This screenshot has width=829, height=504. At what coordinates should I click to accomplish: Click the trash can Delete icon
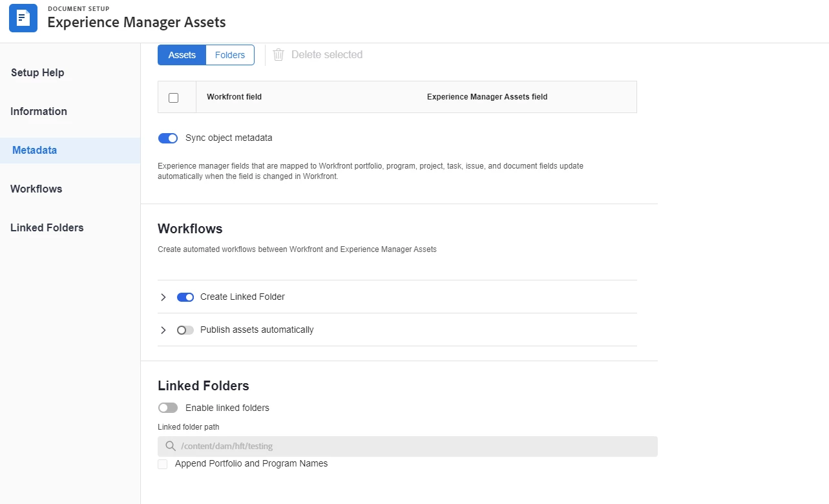tap(278, 55)
